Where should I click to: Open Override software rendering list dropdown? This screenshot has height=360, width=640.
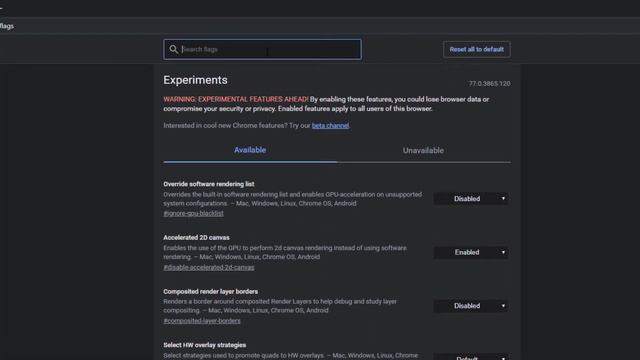pyautogui.click(x=471, y=199)
